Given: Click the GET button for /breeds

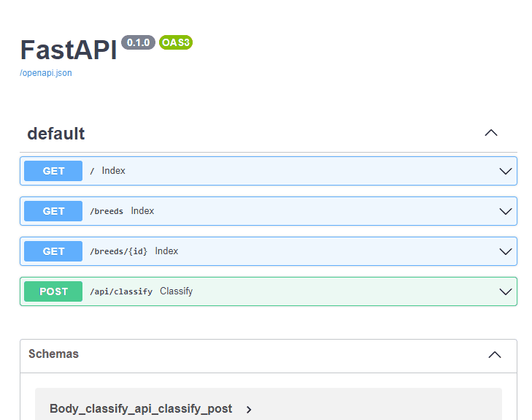Looking at the screenshot, I should (53, 211).
